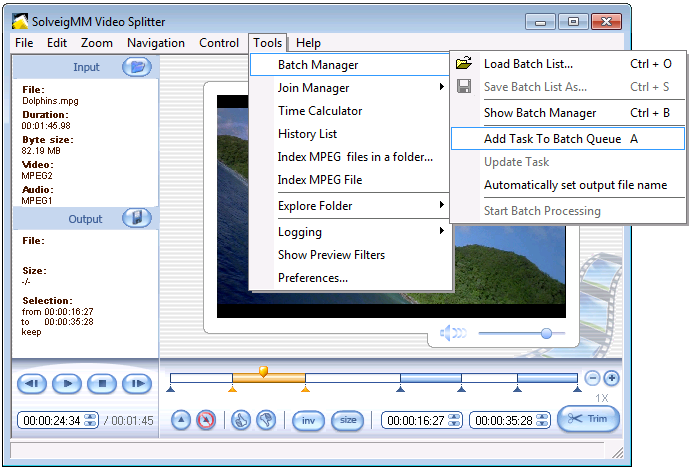Viewport: 691px width, 468px height.
Task: Zoom in the timeline
Action: click(x=611, y=378)
